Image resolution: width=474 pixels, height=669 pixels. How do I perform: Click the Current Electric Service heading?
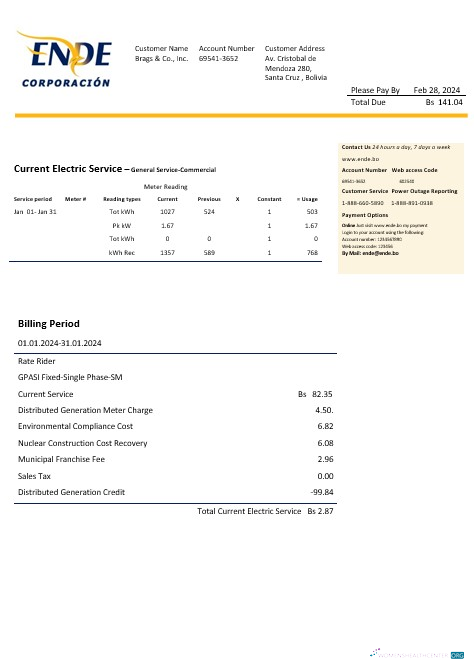[x=68, y=169]
